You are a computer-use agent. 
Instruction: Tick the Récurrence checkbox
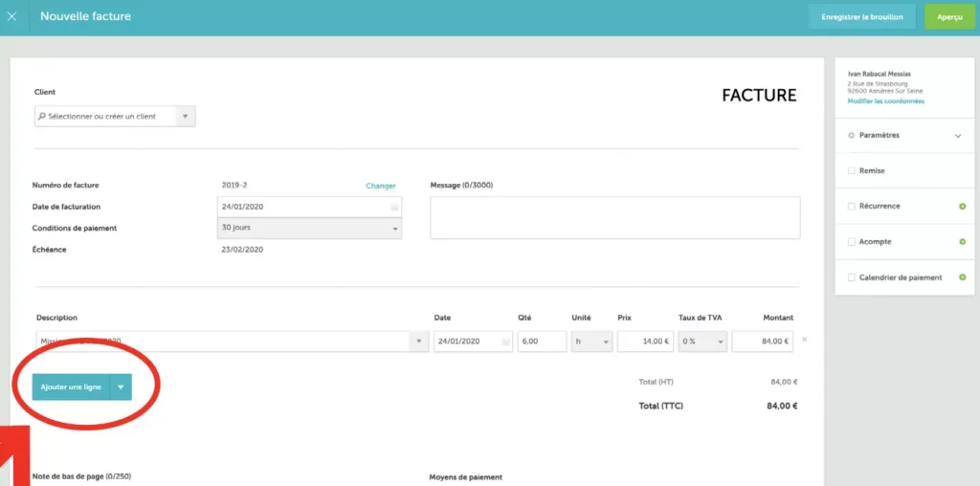pyautogui.click(x=852, y=207)
